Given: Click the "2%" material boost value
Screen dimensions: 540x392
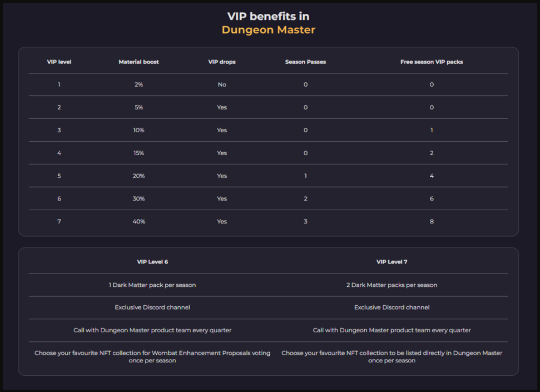Looking at the screenshot, I should tap(139, 85).
